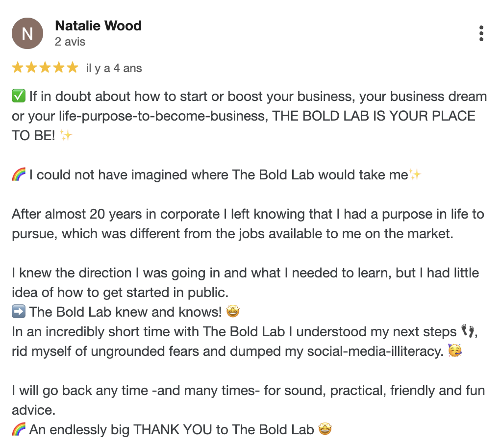This screenshot has width=501, height=448.
Task: Click the sparkles emoji after 'TO BE!'
Action: pos(66,135)
